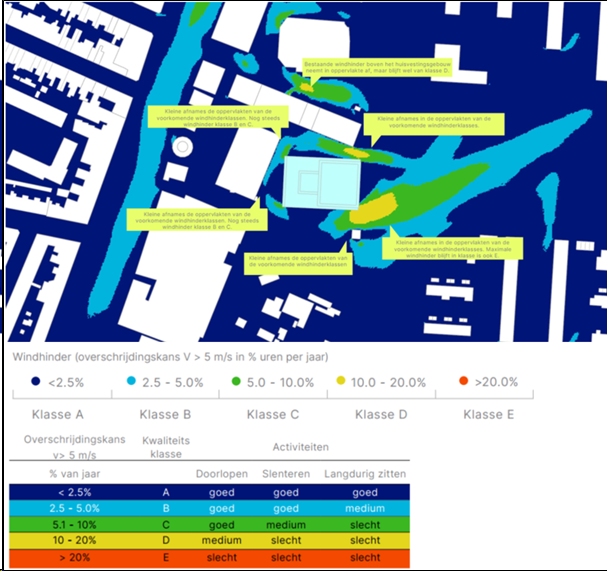607x571 pixels.
Task: Select the 'Klasse B' label
Action: point(165,415)
